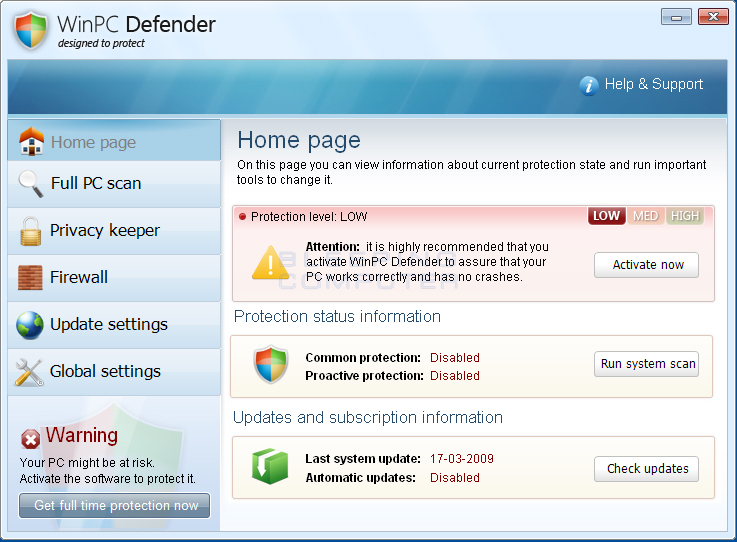The image size is (737, 542).
Task: Click the last system update date 17-03-2009
Action: click(462, 459)
